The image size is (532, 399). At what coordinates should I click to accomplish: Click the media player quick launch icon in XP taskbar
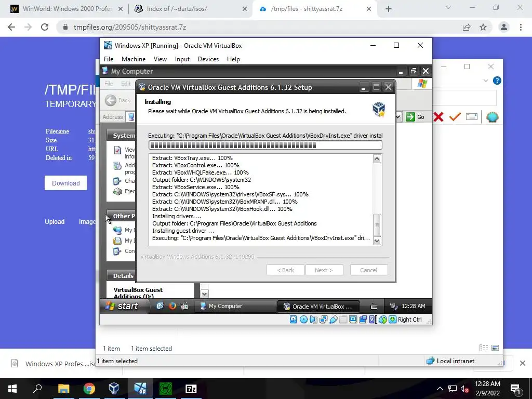pos(184,306)
